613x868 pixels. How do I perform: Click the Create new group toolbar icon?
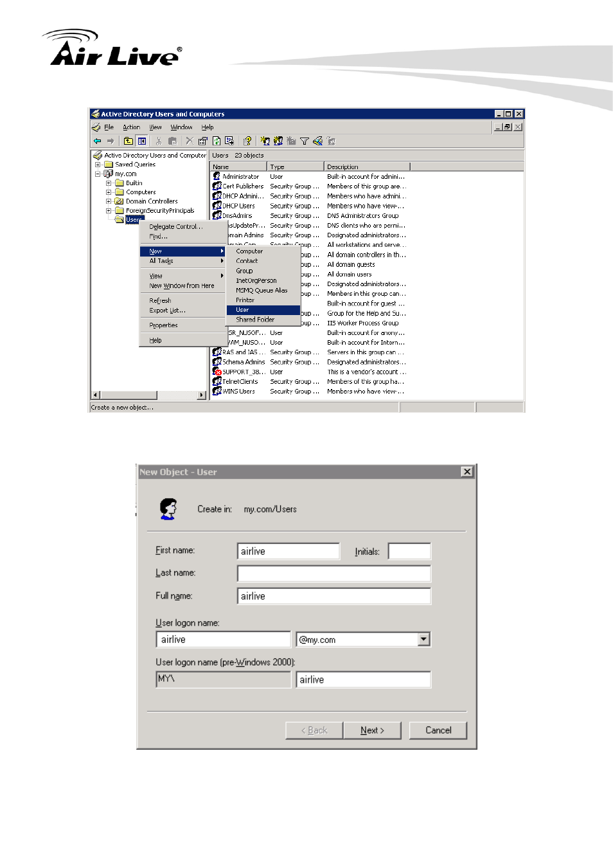278,141
